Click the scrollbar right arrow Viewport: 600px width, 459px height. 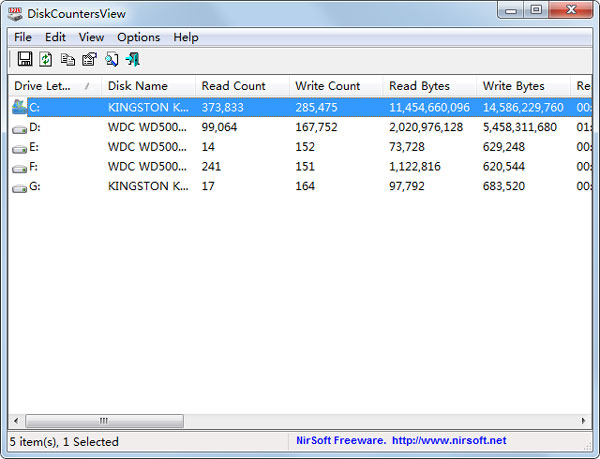pyautogui.click(x=584, y=421)
